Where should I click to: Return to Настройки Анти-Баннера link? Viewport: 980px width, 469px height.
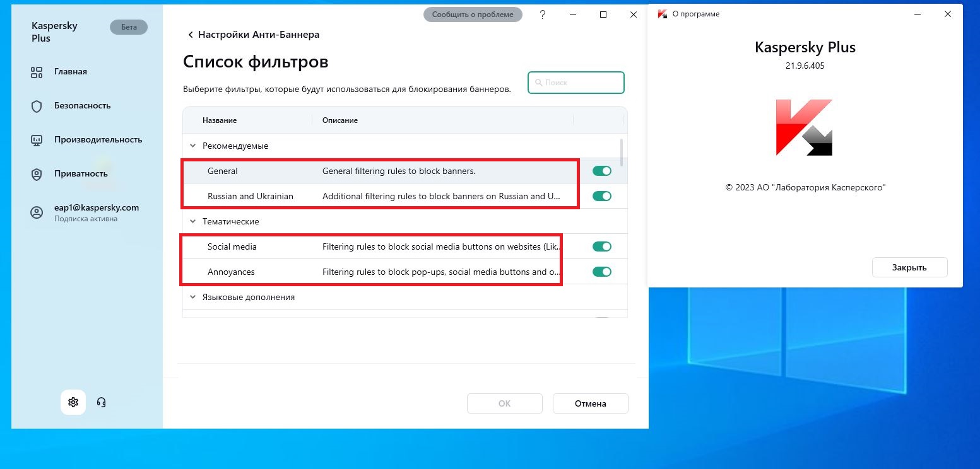(x=259, y=35)
